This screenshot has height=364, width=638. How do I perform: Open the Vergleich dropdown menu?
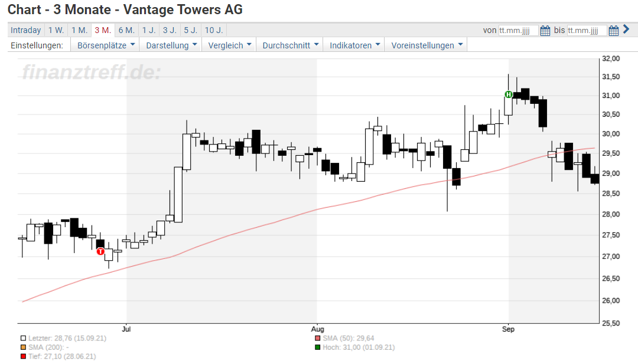229,45
